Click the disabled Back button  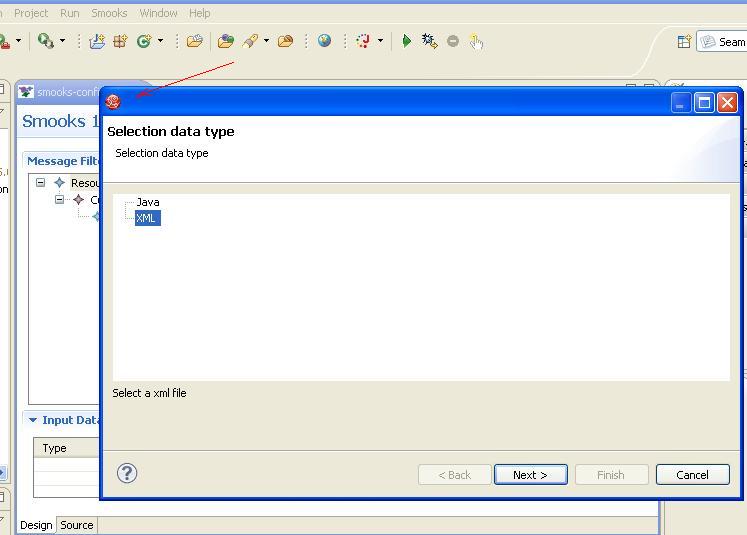[x=454, y=475]
